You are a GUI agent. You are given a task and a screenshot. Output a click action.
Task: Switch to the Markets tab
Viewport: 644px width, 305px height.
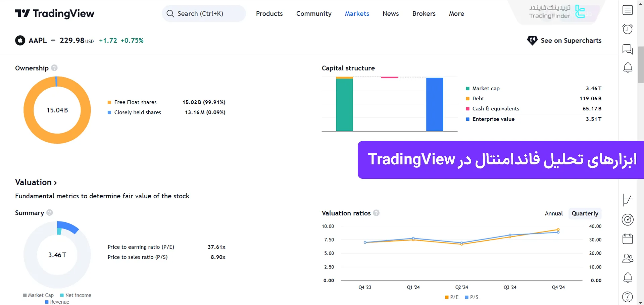357,13
